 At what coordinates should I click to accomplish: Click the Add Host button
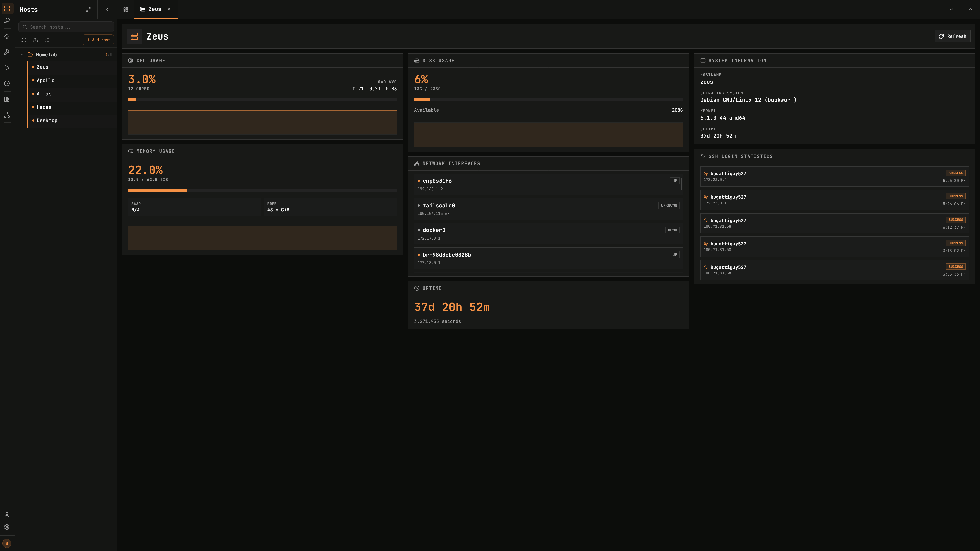(x=98, y=40)
